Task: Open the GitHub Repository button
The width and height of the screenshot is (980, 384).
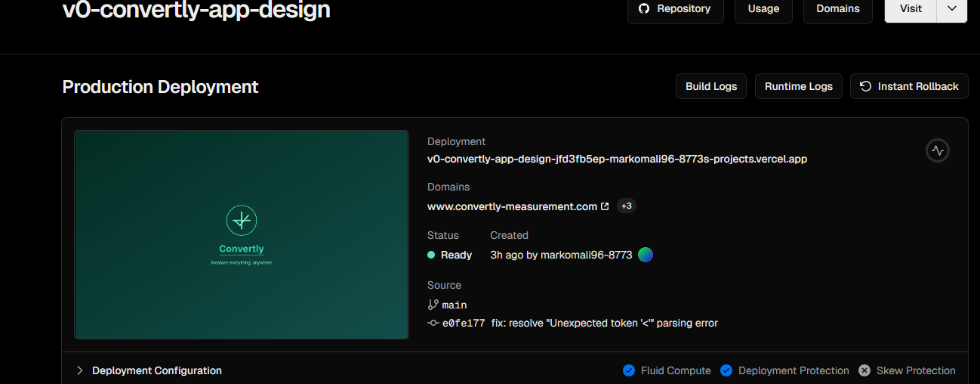Action: (675, 9)
